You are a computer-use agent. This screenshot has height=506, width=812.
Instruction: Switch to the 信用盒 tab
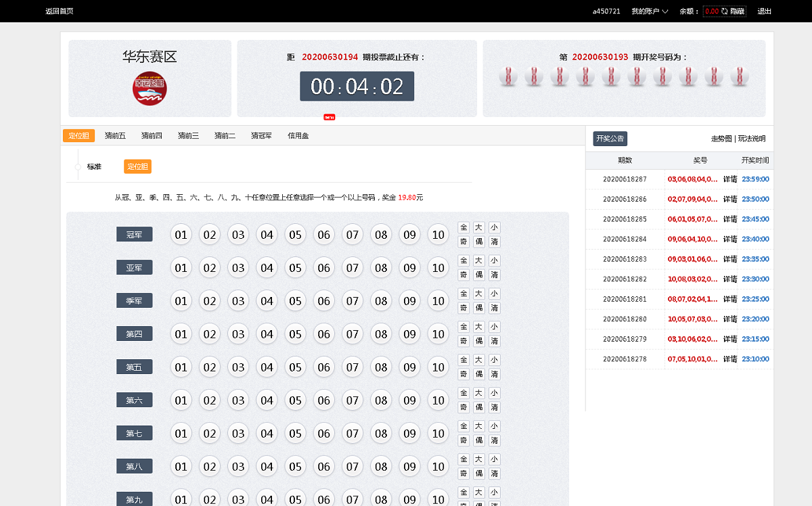coord(298,135)
